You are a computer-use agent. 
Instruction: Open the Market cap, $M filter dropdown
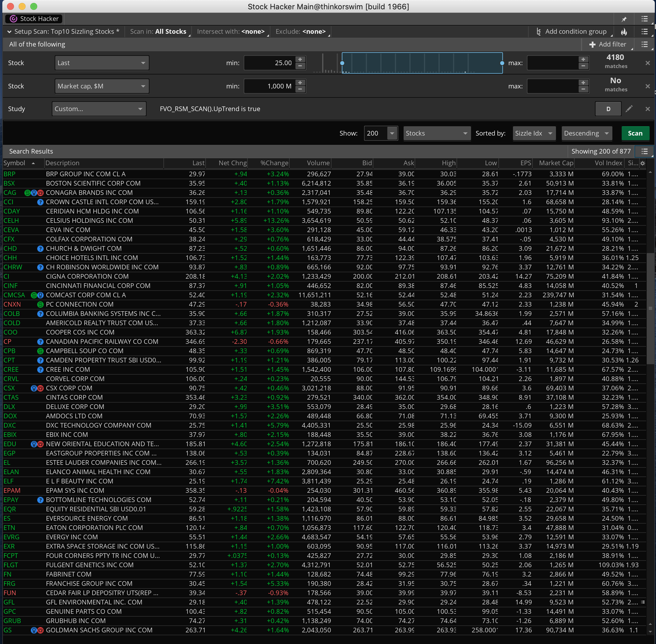tap(102, 86)
